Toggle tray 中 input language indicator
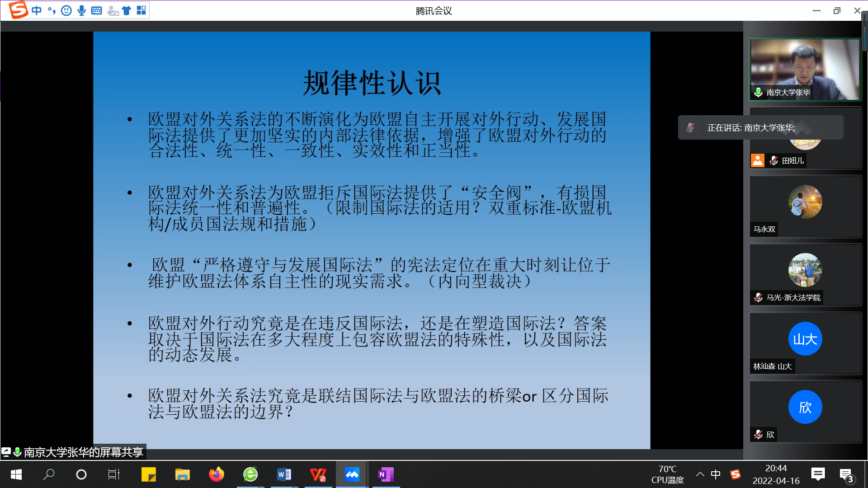 point(716,474)
